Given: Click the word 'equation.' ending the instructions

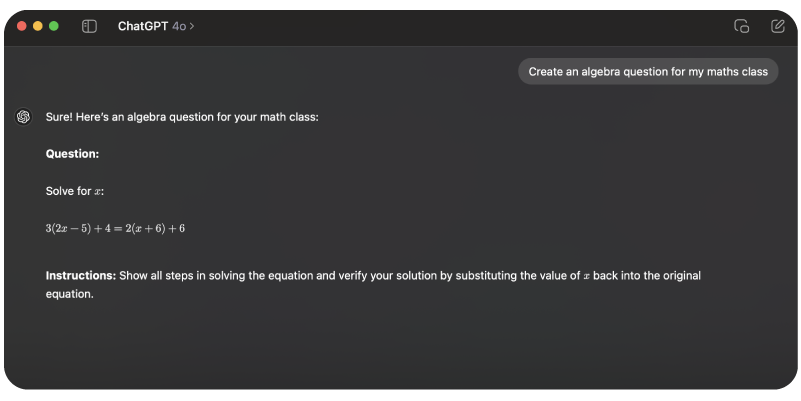Looking at the screenshot, I should [69, 294].
